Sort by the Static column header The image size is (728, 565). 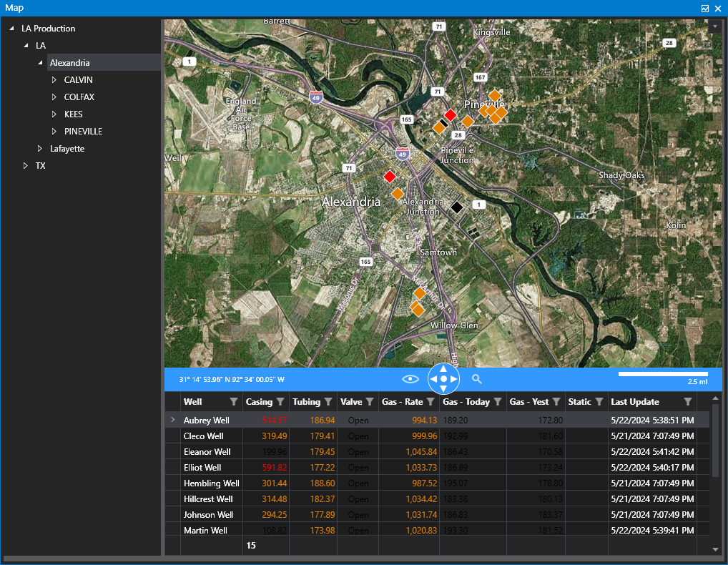579,402
